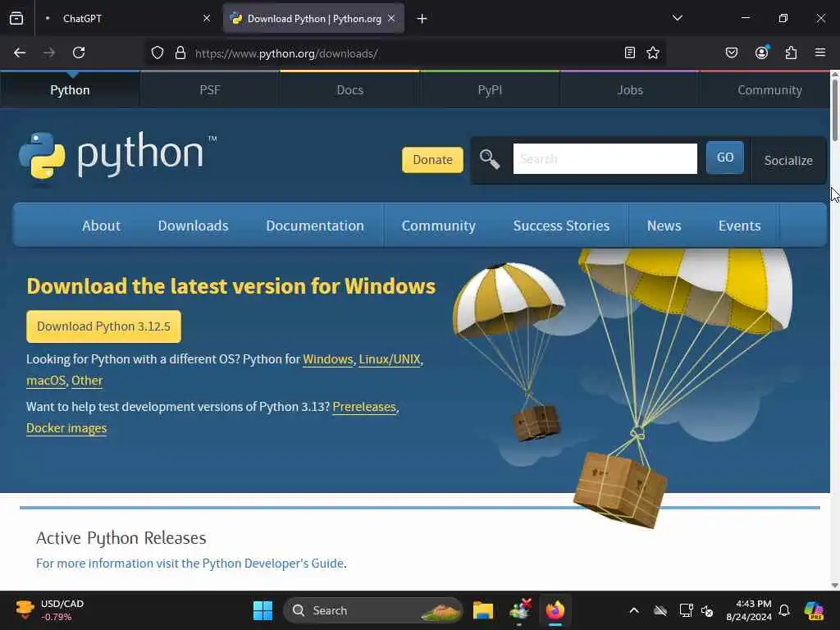The width and height of the screenshot is (840, 630).
Task: Open Firefox View tab manager icon
Action: pos(16,18)
